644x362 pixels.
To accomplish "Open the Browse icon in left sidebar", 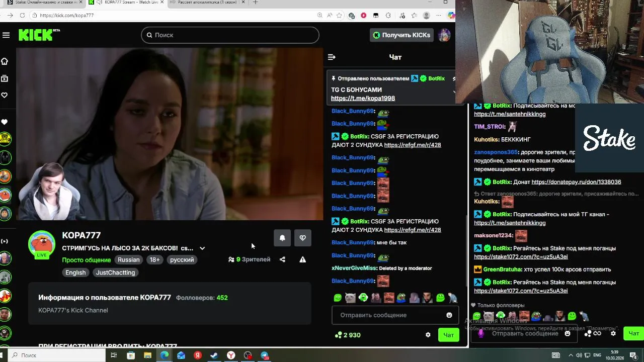I will [x=5, y=78].
